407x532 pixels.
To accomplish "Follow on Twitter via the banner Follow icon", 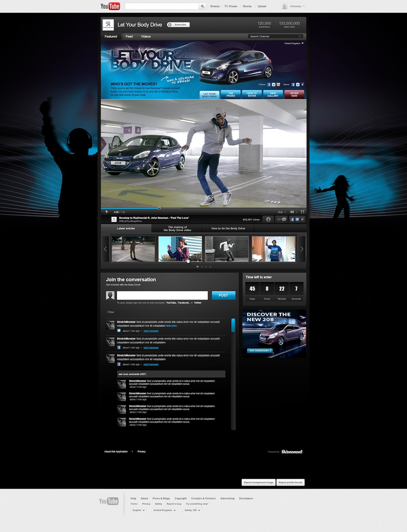I will click(x=273, y=85).
